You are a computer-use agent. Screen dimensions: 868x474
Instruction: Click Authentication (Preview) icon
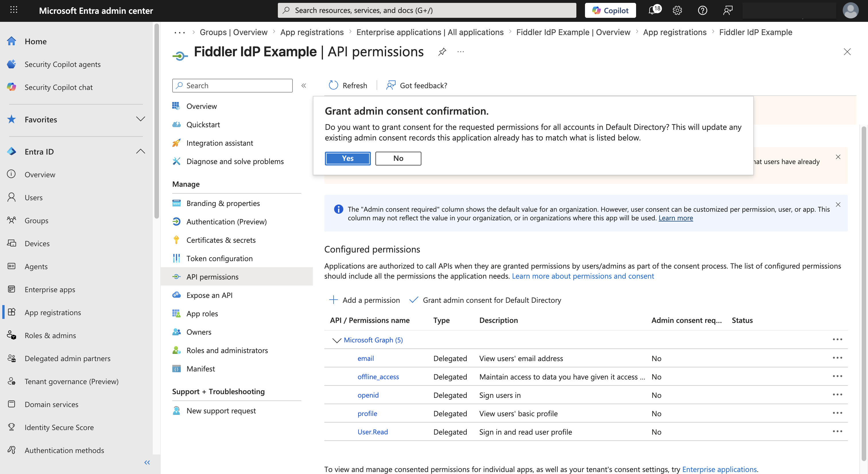(176, 221)
